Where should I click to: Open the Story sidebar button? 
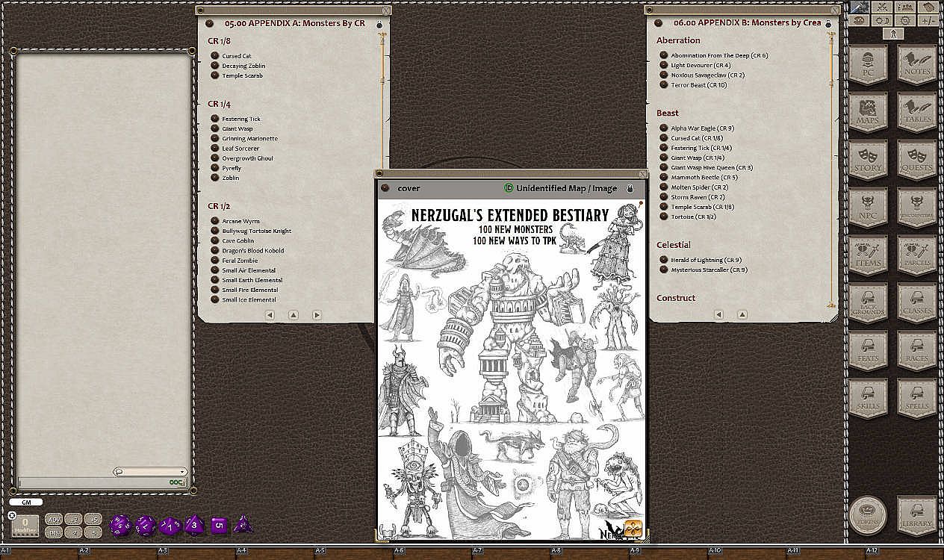pos(868,161)
